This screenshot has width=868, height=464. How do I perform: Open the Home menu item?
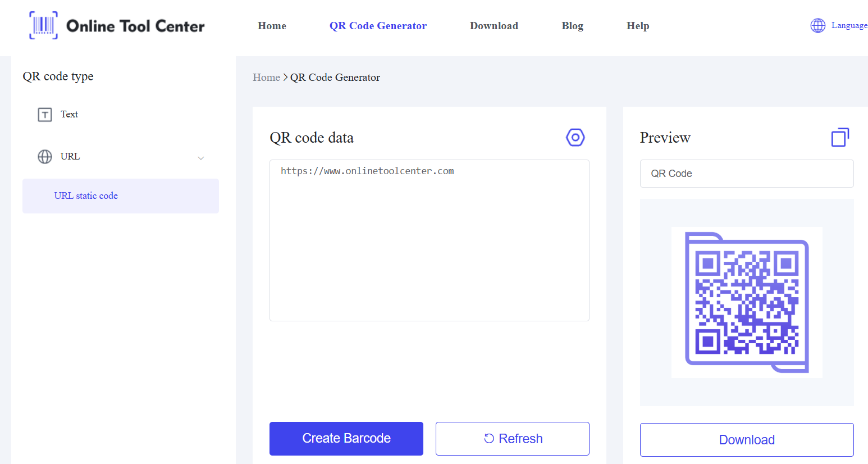(272, 26)
